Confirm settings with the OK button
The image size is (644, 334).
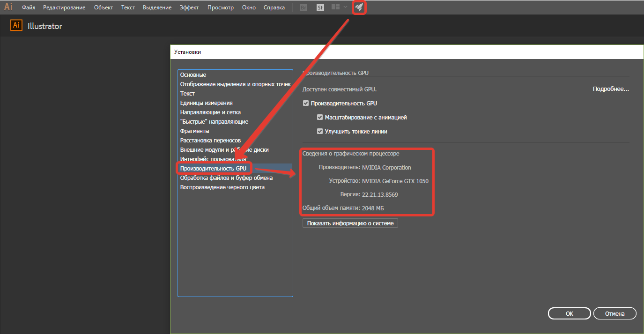click(x=569, y=313)
